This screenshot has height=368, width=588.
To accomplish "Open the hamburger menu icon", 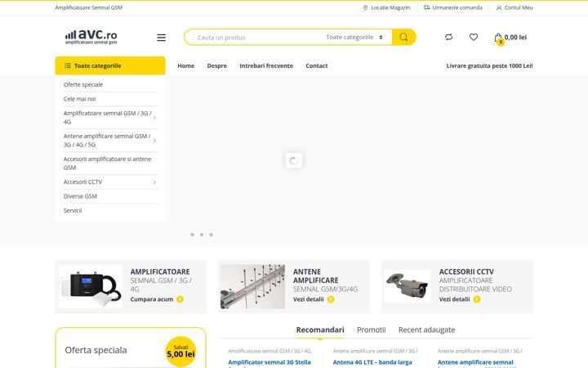I will (x=161, y=38).
